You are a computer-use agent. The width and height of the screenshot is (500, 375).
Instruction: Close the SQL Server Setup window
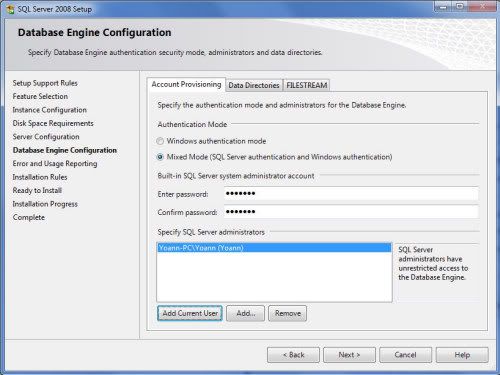(x=482, y=7)
